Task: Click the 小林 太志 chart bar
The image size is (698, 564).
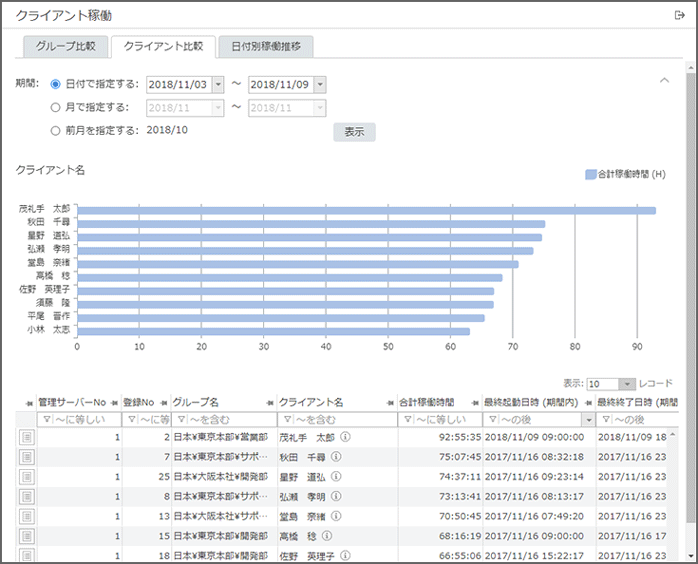Action: pos(273,332)
